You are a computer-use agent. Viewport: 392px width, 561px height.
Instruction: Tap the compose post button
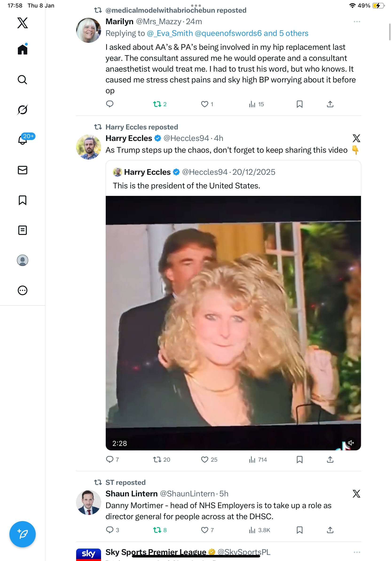coord(23,534)
